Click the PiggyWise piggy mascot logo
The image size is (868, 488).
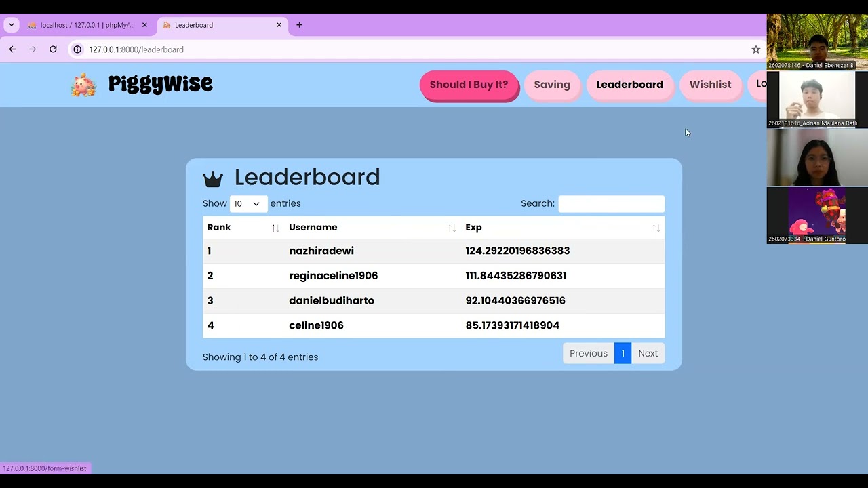pos(83,85)
